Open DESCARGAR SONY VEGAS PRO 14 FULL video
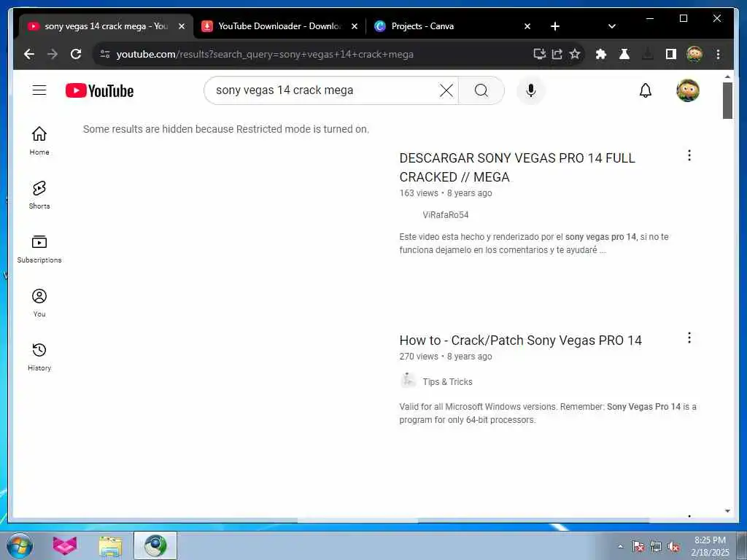The height and width of the screenshot is (560, 747). point(517,168)
